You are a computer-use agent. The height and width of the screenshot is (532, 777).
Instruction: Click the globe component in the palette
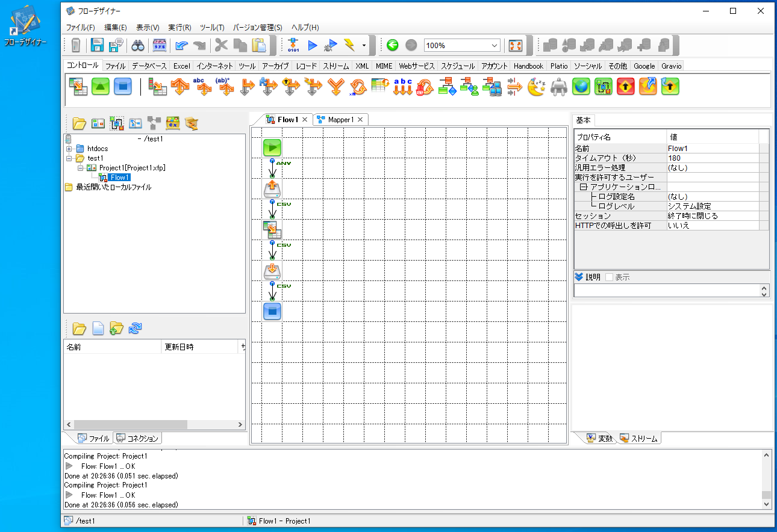click(581, 87)
